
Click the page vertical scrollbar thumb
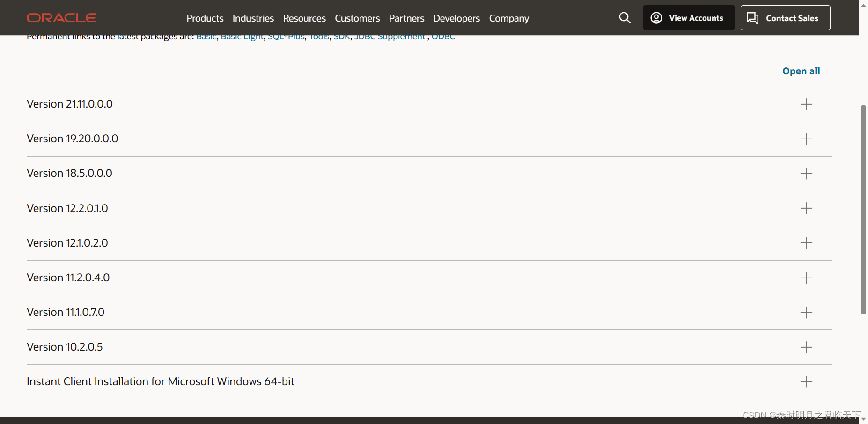tap(863, 210)
